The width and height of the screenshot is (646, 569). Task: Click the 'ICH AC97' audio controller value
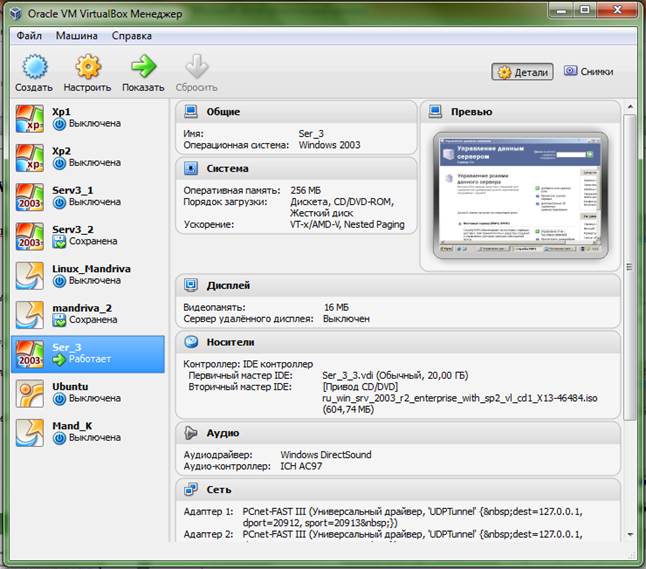(301, 466)
